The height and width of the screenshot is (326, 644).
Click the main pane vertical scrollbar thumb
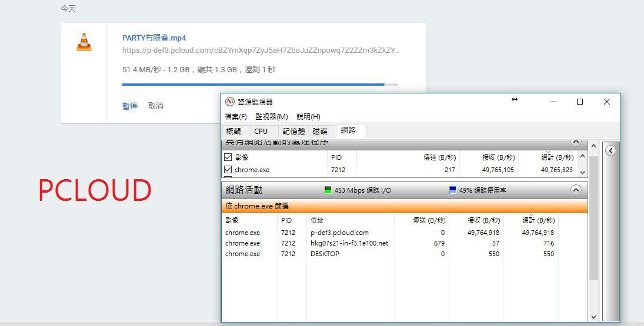pyautogui.click(x=593, y=218)
